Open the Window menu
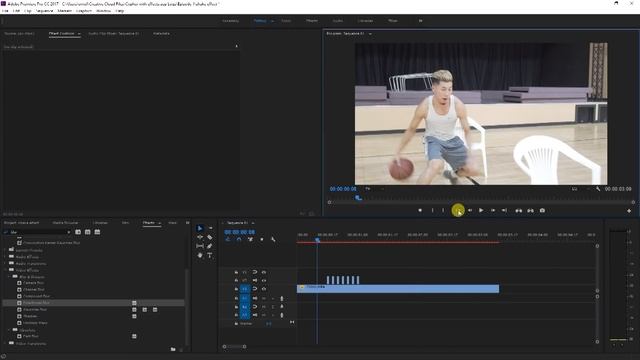Viewport: 640px width, 360px height. (103, 11)
